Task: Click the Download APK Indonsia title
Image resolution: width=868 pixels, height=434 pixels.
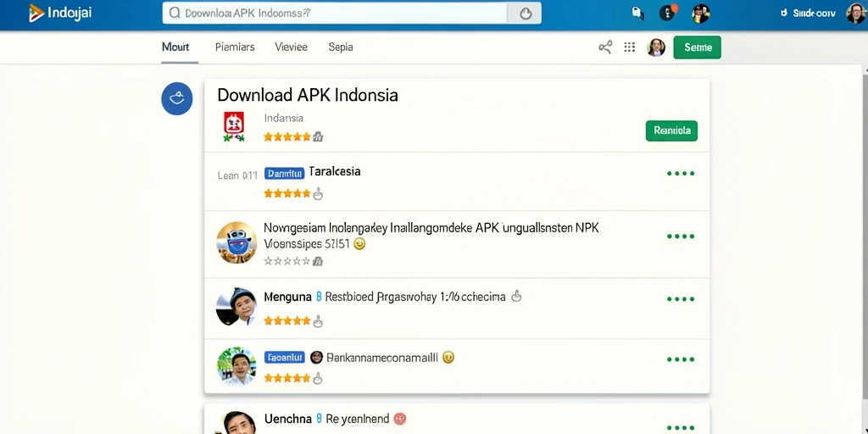Action: (x=307, y=95)
